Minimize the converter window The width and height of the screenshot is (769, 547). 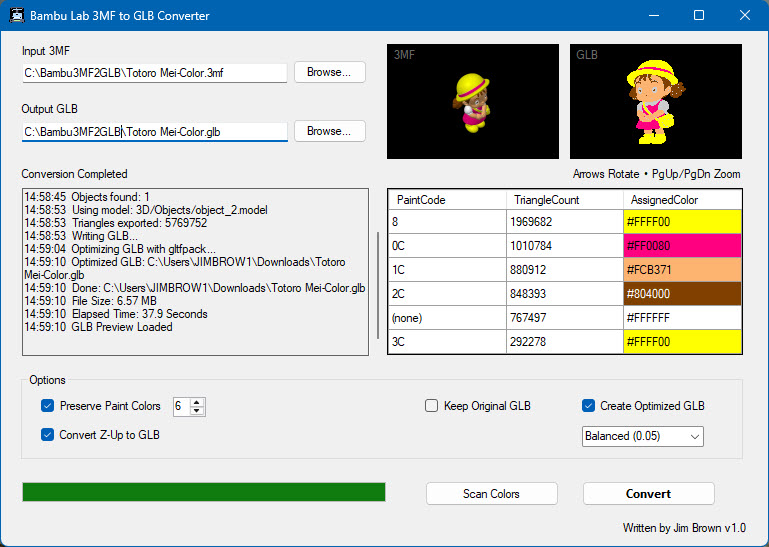point(654,15)
